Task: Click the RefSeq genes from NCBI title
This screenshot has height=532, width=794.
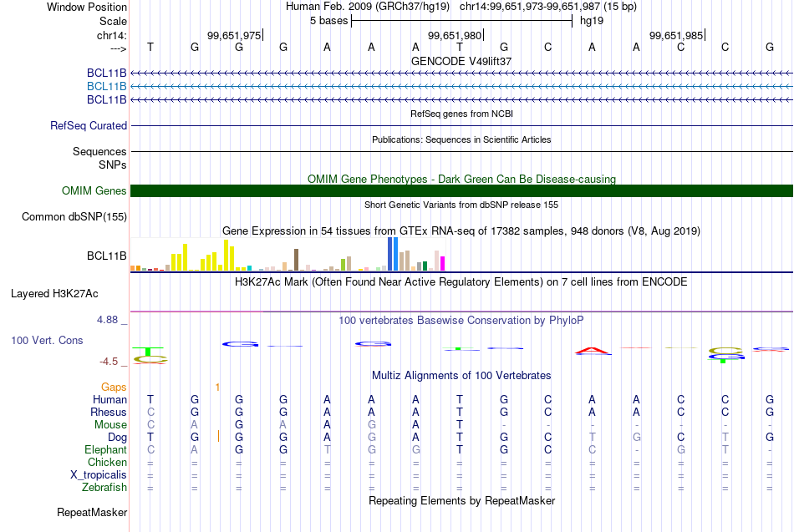Action: point(461,114)
